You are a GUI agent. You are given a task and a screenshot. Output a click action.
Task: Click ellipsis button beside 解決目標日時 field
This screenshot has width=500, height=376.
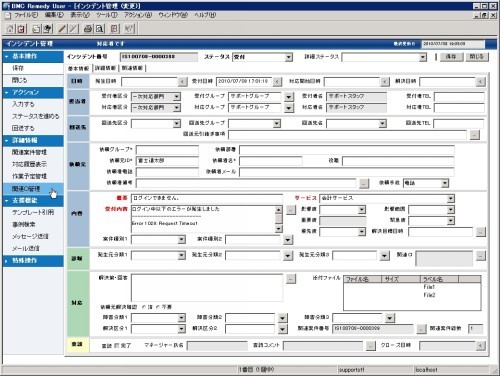[480, 232]
